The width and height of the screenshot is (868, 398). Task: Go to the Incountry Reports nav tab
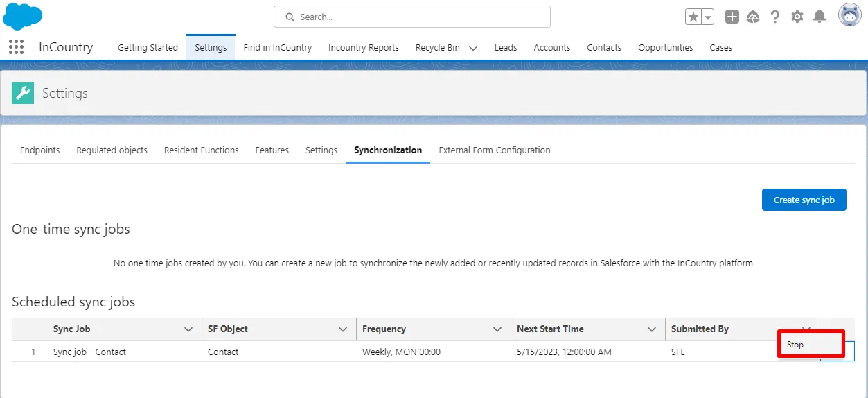point(363,48)
